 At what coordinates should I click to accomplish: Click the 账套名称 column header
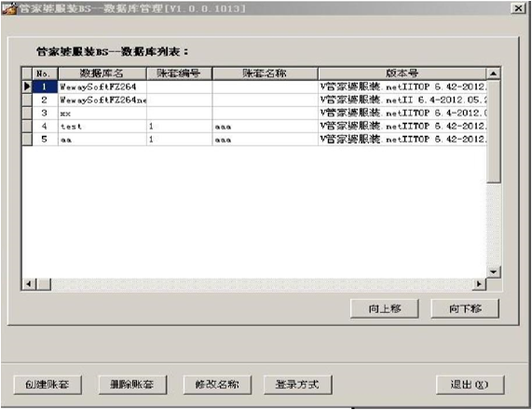click(x=265, y=74)
